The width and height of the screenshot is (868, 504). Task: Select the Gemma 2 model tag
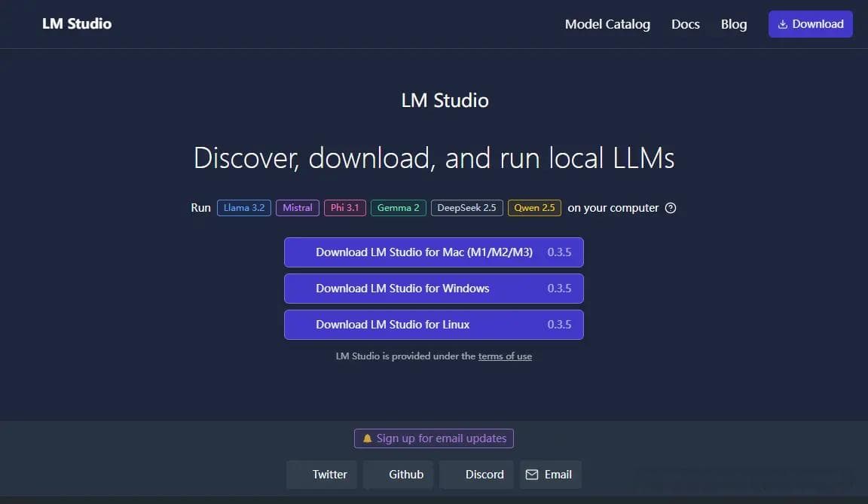tap(398, 208)
